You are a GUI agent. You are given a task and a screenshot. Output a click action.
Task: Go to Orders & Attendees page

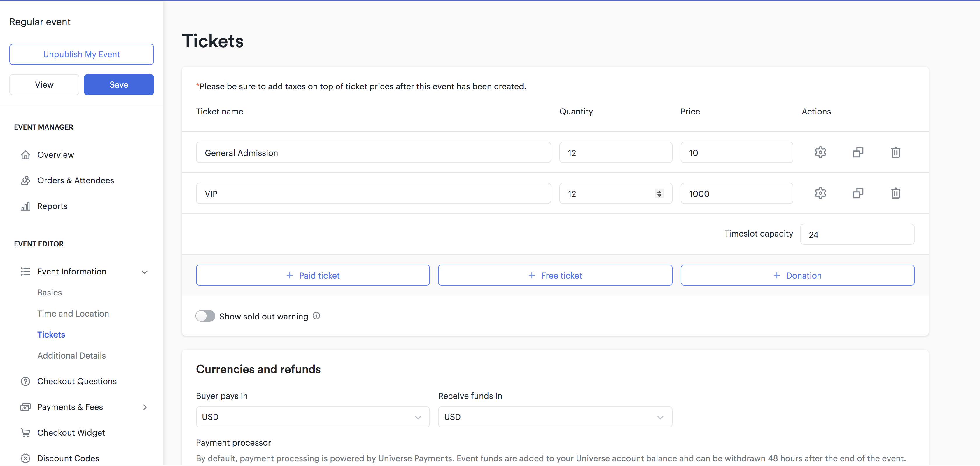[x=75, y=180]
